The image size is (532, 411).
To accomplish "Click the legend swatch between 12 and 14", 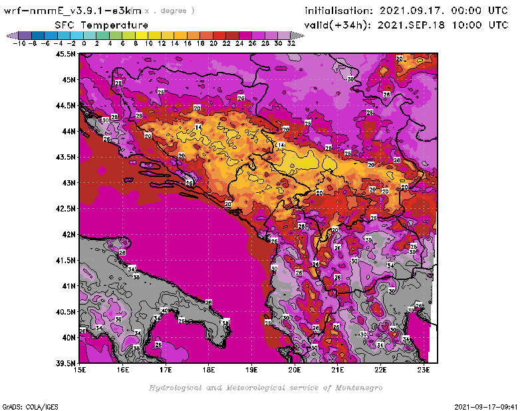I will [x=168, y=35].
